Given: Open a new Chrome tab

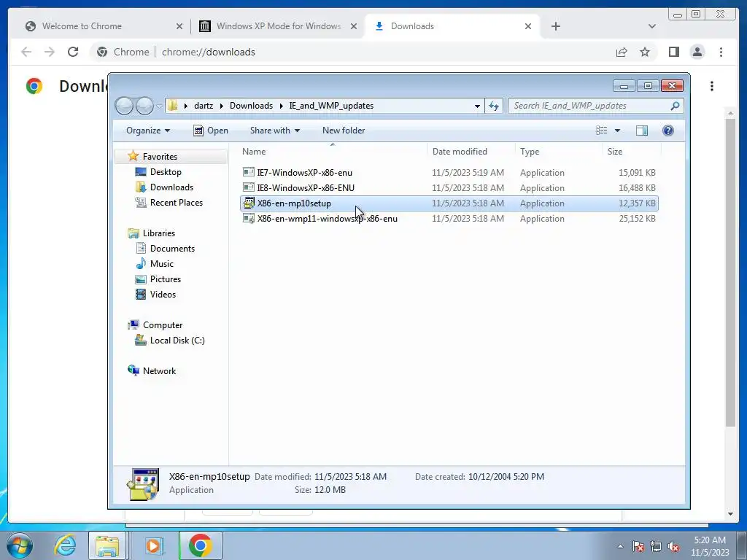Looking at the screenshot, I should [x=555, y=26].
